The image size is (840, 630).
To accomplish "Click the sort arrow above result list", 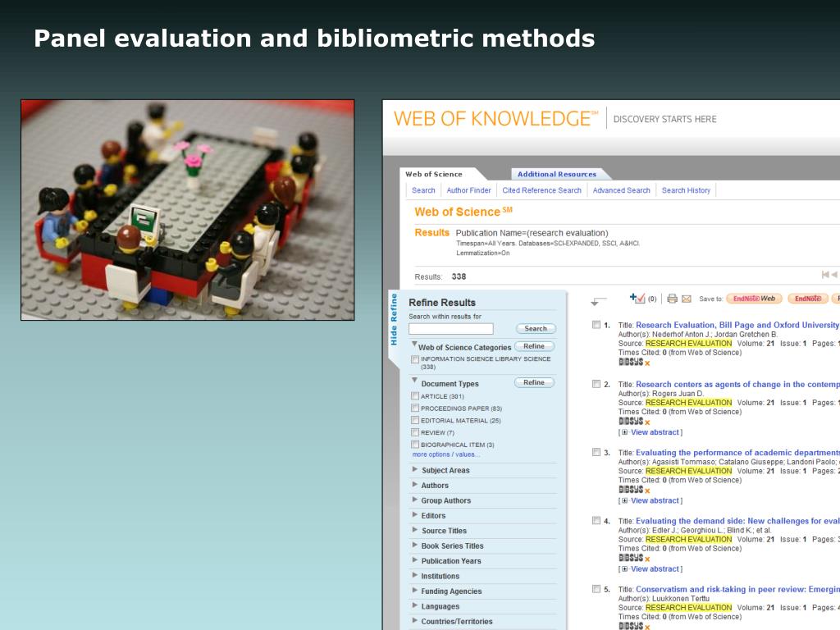I will pyautogui.click(x=598, y=301).
